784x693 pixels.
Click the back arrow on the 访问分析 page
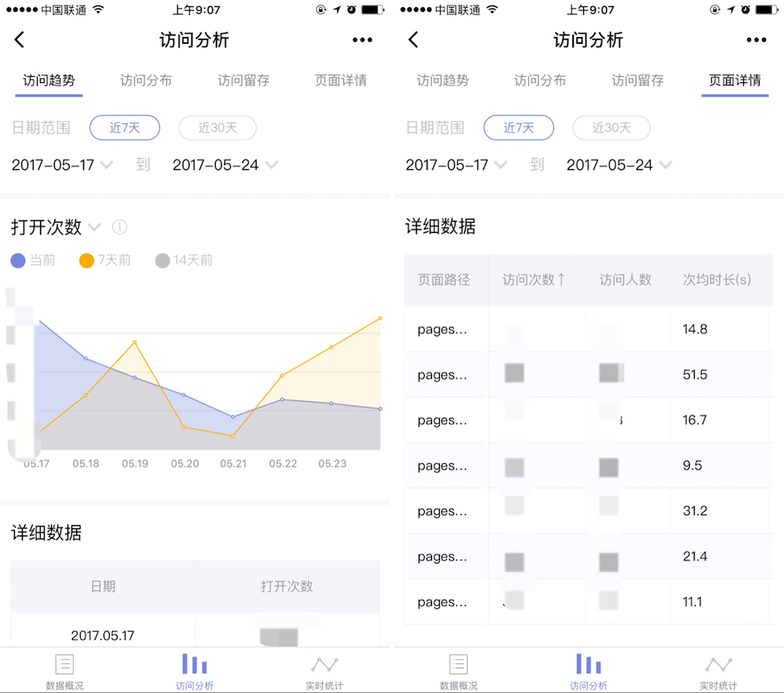(x=20, y=39)
